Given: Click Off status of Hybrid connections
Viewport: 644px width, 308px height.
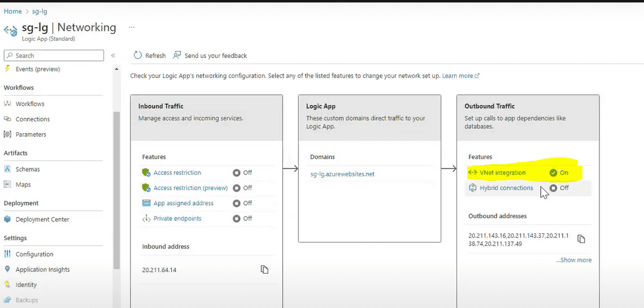Looking at the screenshot, I should tap(559, 188).
